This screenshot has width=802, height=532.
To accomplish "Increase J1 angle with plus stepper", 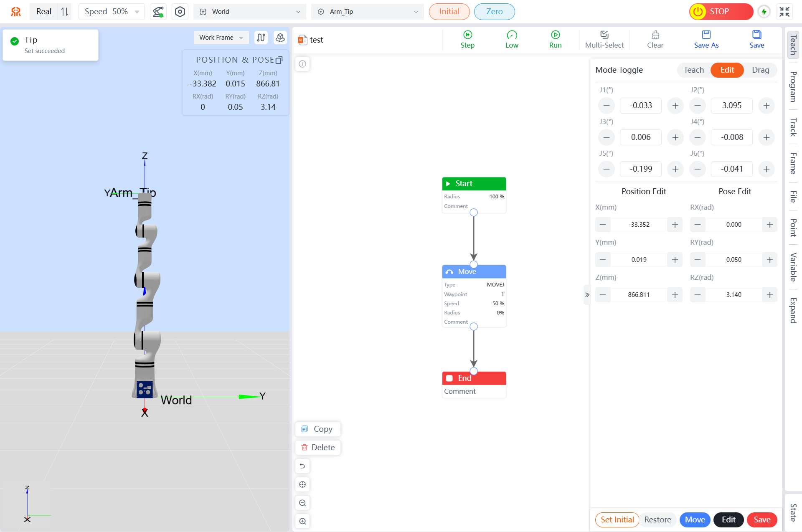I will (675, 106).
